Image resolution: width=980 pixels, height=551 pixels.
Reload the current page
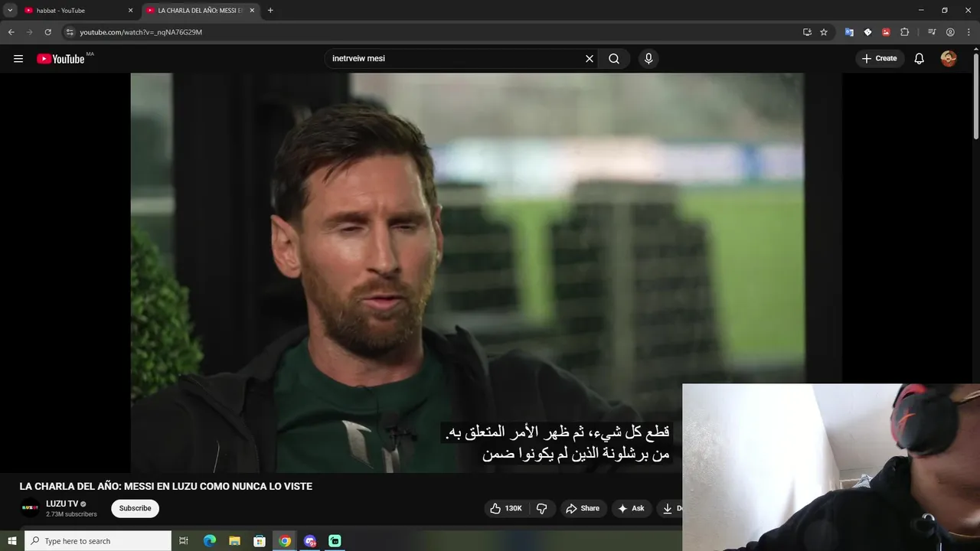click(47, 32)
